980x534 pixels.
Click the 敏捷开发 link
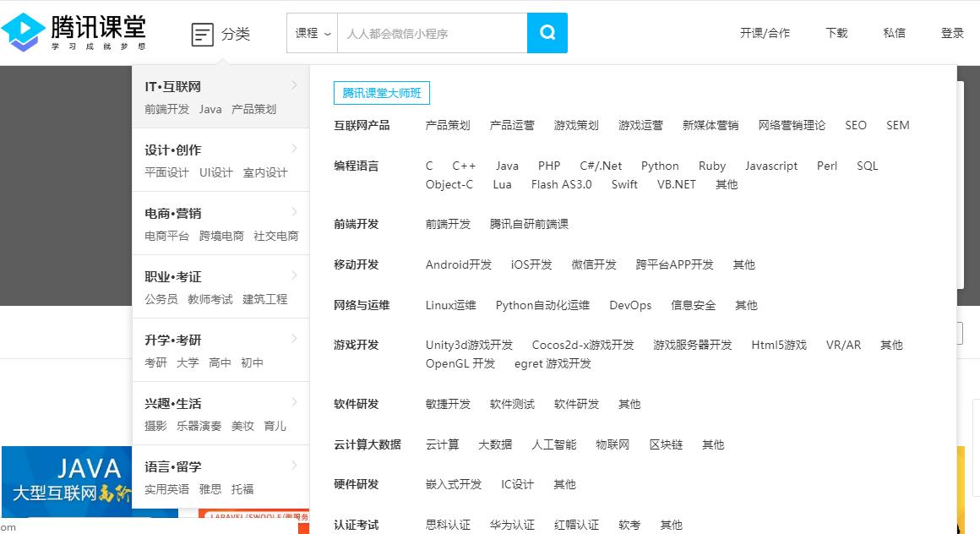click(x=448, y=404)
